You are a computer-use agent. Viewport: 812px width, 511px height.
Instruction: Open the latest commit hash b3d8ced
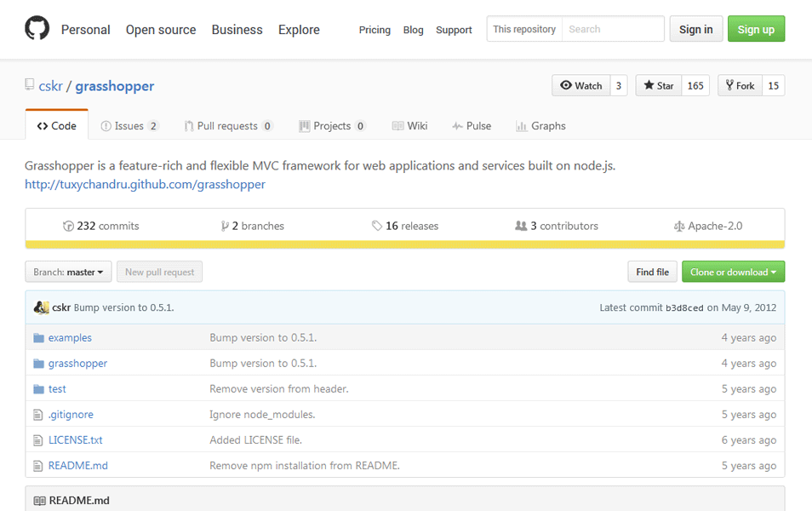pos(684,307)
